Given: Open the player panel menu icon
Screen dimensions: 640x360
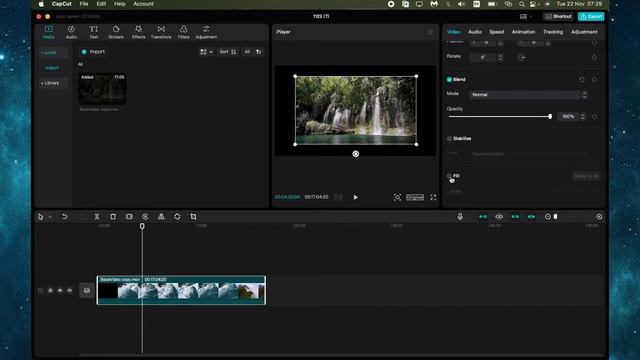Looking at the screenshot, I should [430, 32].
